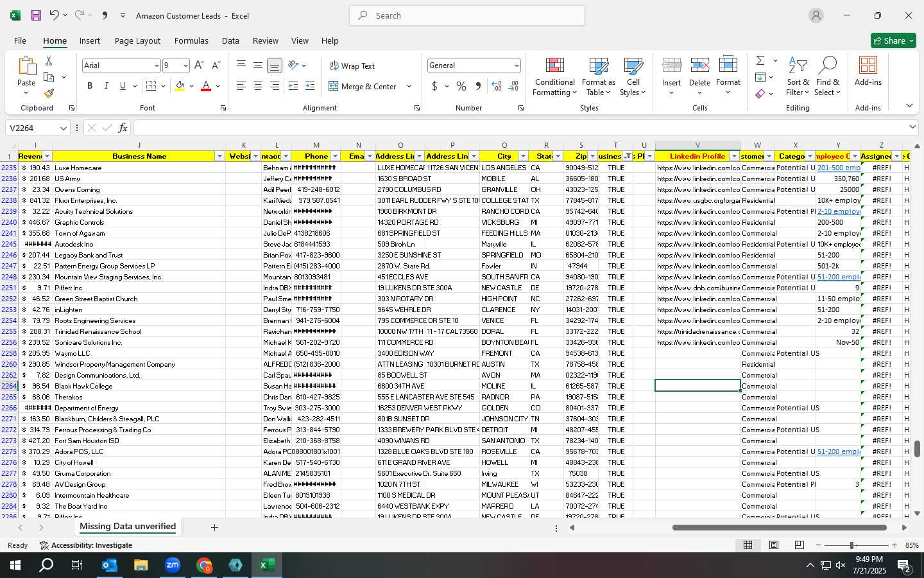Open Zoom app in the taskbar
The width and height of the screenshot is (924, 578).
[x=172, y=565]
